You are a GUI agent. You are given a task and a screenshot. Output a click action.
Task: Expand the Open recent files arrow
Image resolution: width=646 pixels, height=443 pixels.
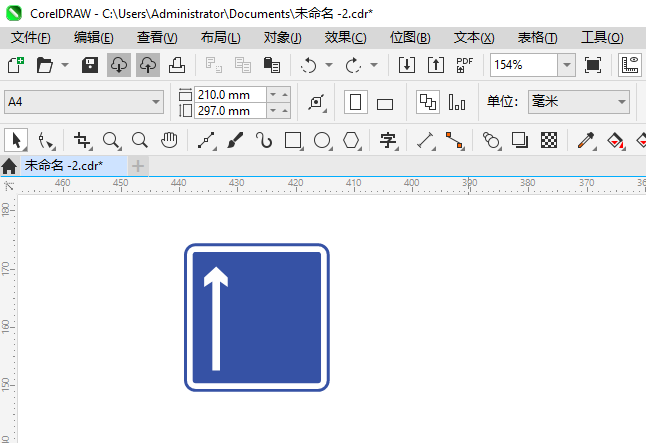click(x=65, y=65)
